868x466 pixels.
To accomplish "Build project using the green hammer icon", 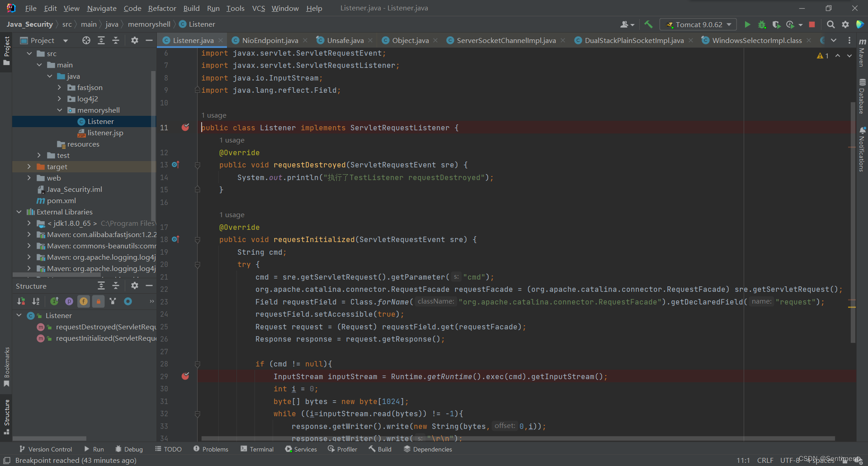I will pyautogui.click(x=648, y=24).
